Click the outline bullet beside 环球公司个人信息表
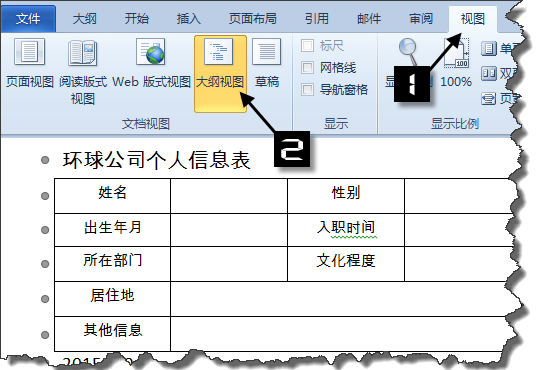536x370 pixels. click(x=45, y=160)
